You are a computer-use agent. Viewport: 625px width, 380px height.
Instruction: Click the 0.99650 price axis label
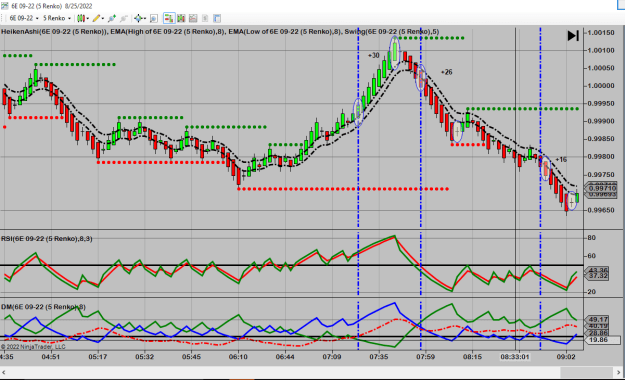[601, 210]
